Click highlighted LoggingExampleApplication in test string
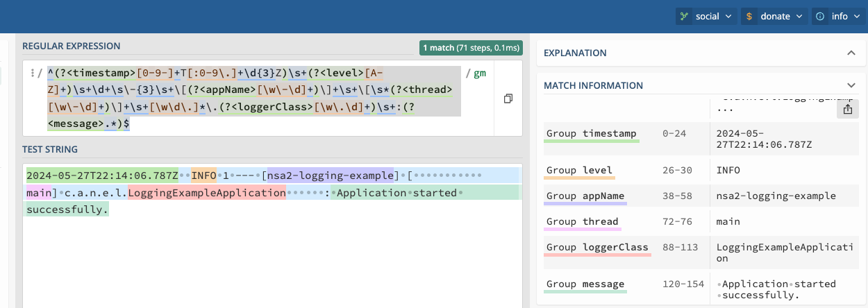The image size is (868, 308). pos(206,192)
